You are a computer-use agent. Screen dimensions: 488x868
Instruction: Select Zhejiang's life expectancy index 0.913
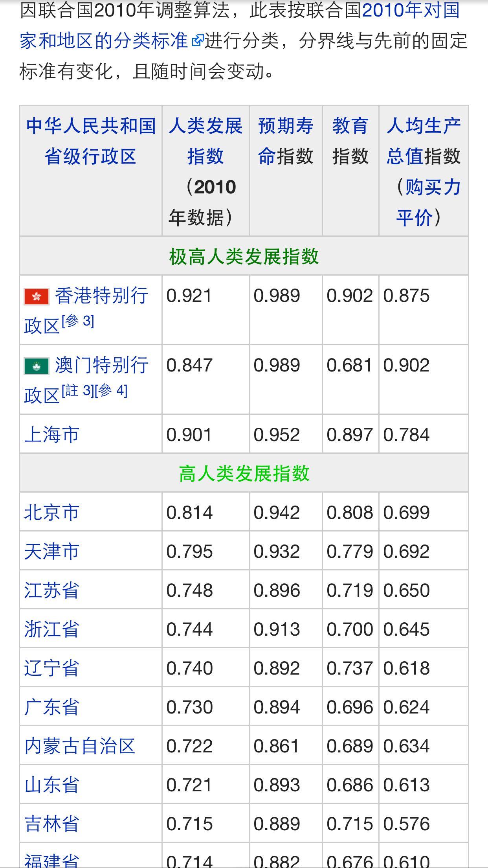point(277,629)
